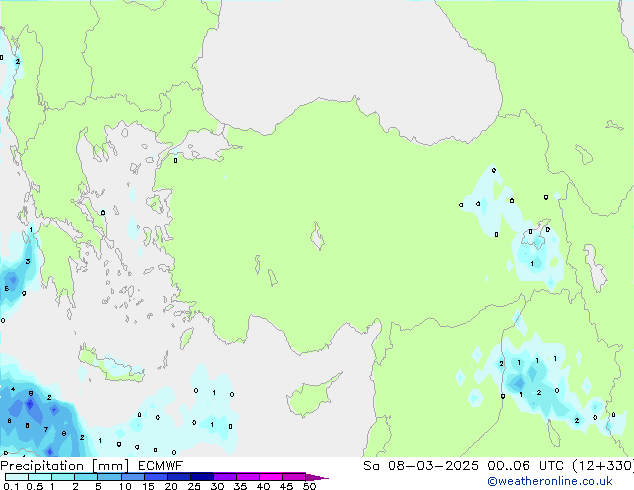Select the 25–30 mm navy legend swatch

click(201, 477)
